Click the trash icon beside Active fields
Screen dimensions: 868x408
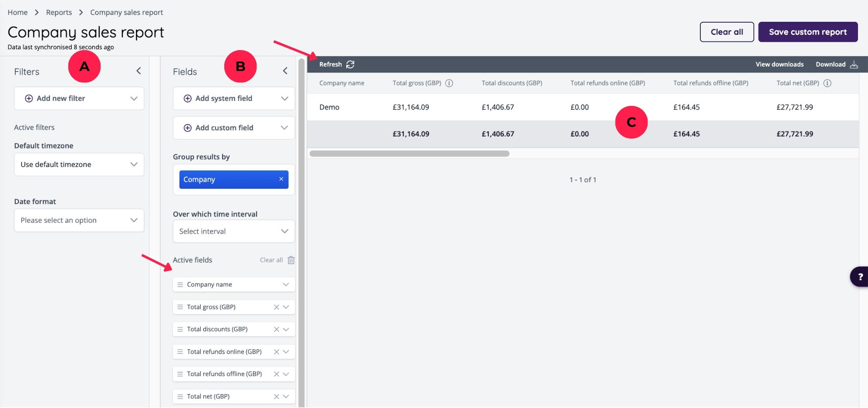(291, 260)
